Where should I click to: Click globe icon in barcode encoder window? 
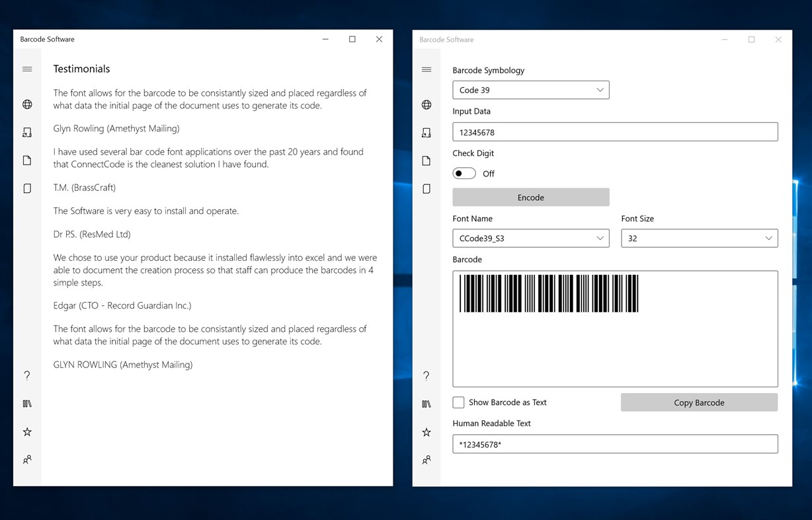coord(426,105)
